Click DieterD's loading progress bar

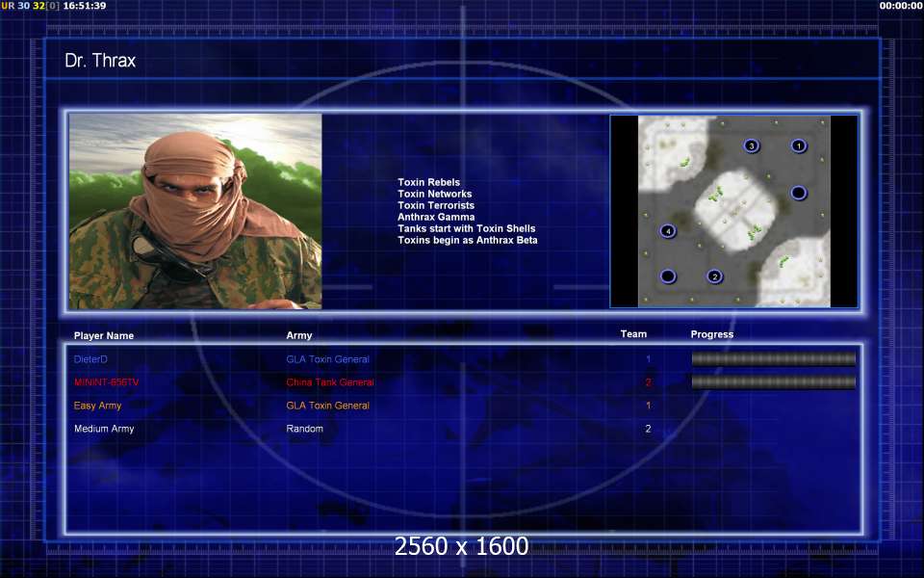[773, 358]
